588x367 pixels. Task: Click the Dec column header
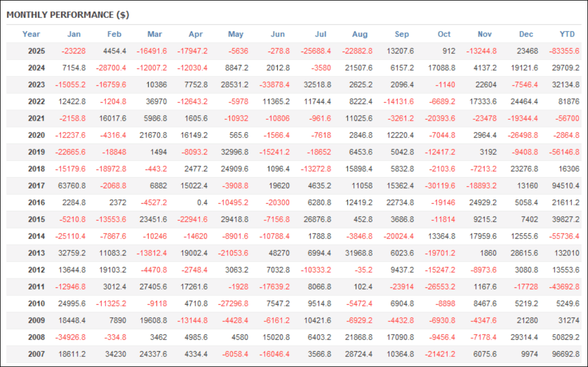[x=526, y=34]
